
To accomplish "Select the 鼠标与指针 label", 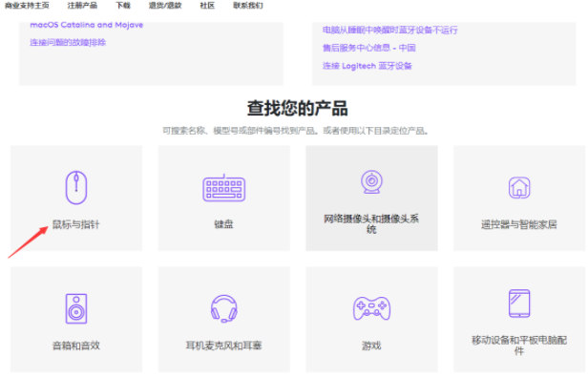I will coord(76,224).
